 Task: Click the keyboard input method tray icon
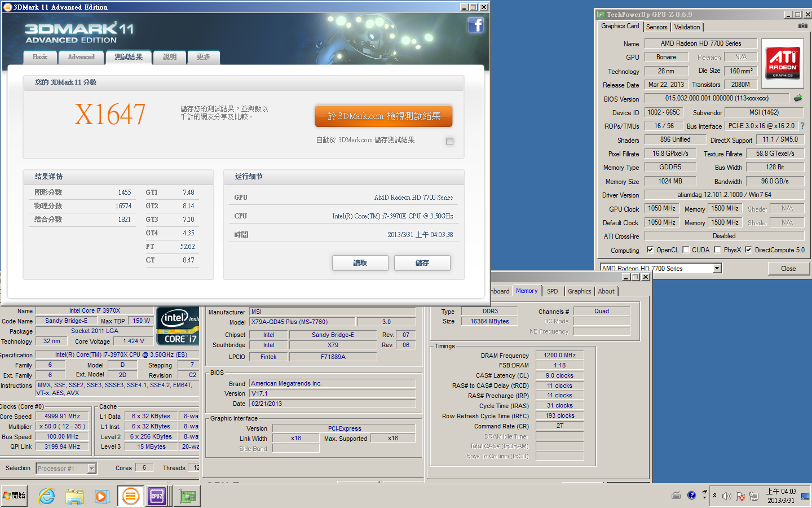pyautogui.click(x=676, y=496)
